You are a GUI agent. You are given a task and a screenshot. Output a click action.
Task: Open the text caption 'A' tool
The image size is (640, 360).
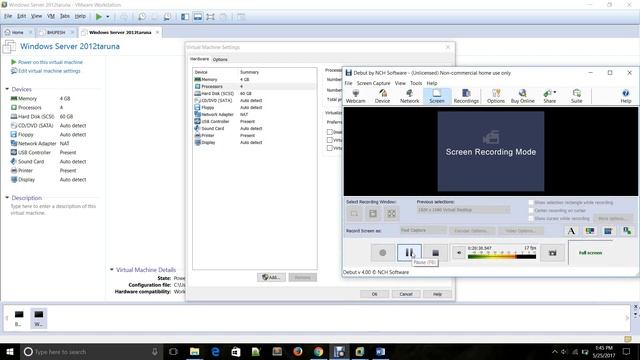pos(571,231)
